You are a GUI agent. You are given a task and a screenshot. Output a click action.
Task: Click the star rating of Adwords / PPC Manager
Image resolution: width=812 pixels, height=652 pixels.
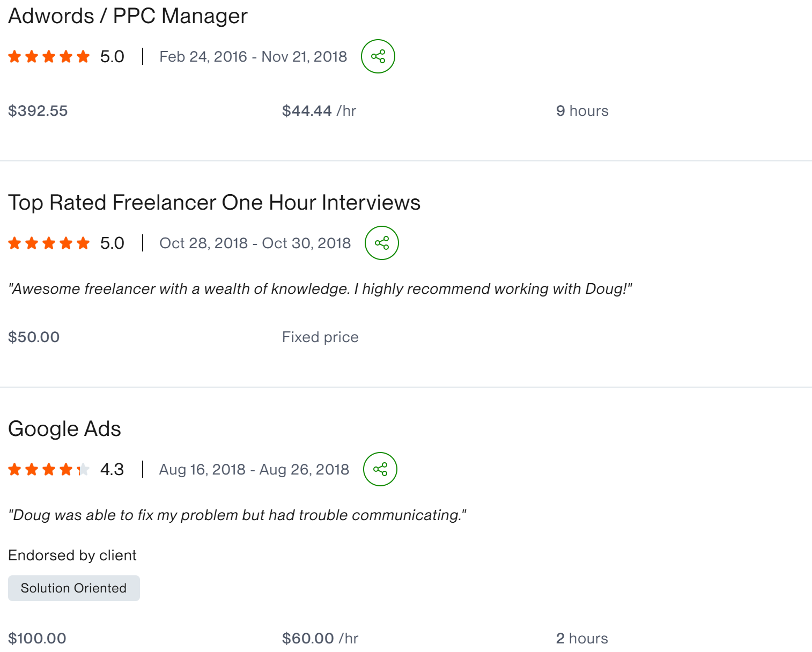[x=49, y=56]
